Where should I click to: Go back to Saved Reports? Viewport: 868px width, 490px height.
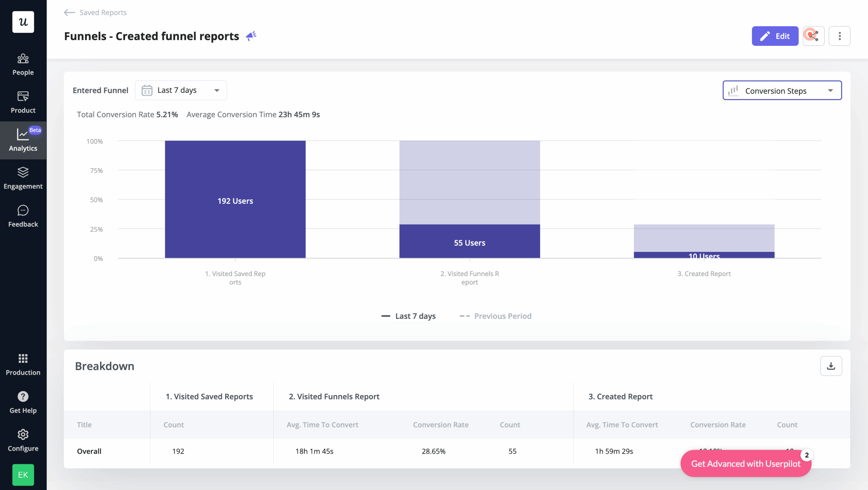point(95,13)
